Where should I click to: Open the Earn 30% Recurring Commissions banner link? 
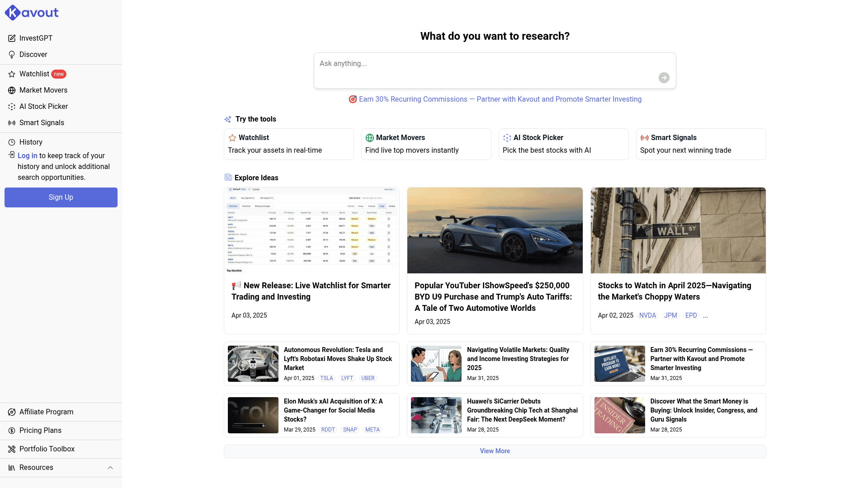(x=495, y=99)
